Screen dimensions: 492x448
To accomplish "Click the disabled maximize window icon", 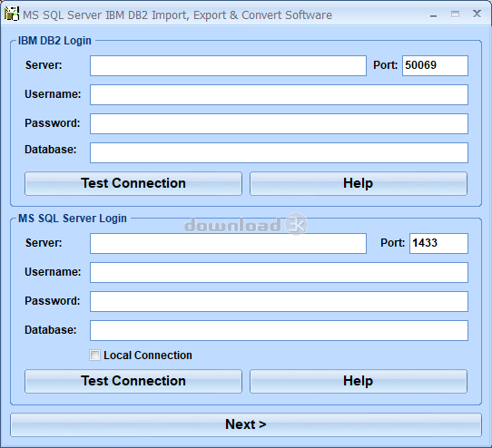I will 455,15.
